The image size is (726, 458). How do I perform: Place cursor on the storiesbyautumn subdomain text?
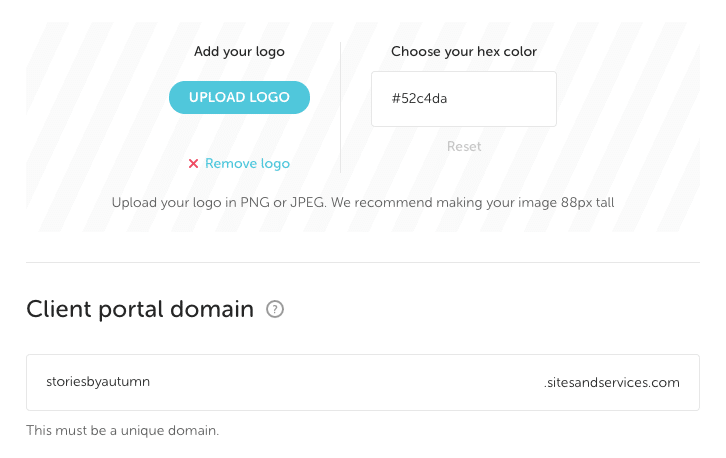[98, 382]
